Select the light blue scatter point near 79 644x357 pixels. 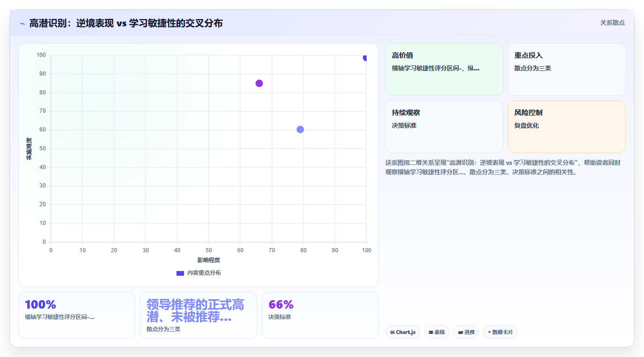(x=300, y=130)
